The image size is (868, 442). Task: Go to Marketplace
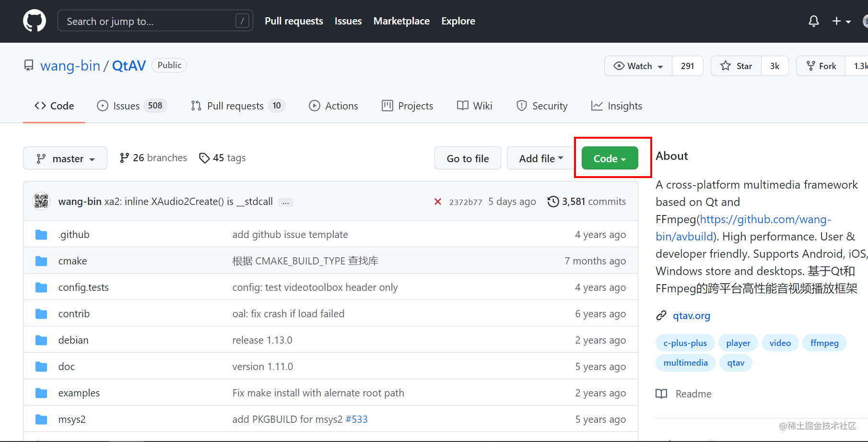(x=401, y=21)
